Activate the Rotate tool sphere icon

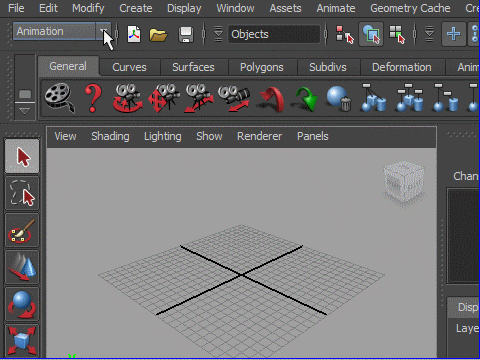[22, 304]
